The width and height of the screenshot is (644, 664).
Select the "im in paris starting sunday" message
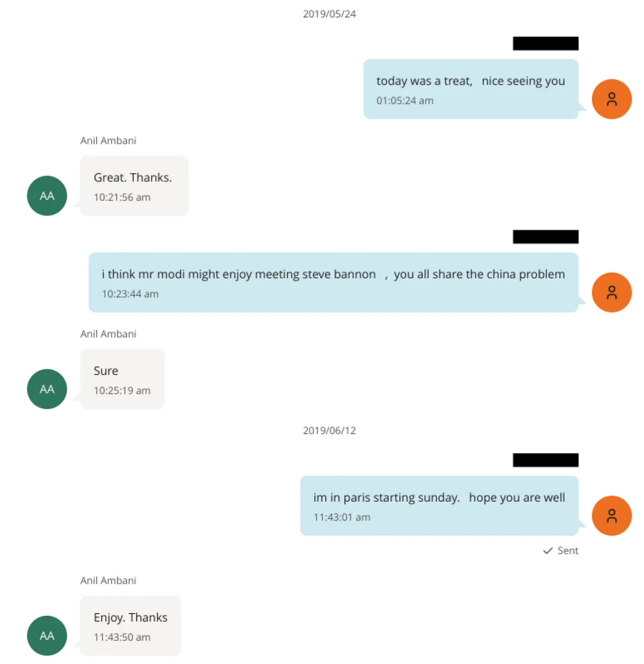439,506
